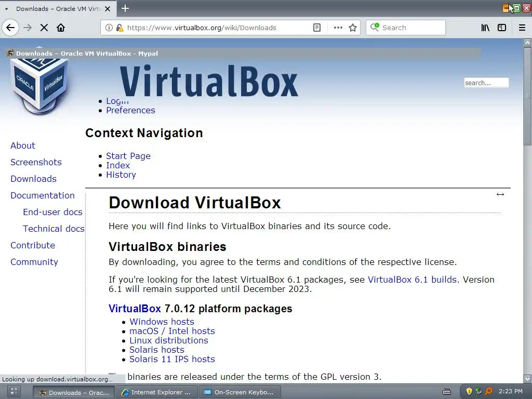Select the Downloads – Oracle VM VirtualBox tab
Screen dimensions: 532x399
click(58, 9)
